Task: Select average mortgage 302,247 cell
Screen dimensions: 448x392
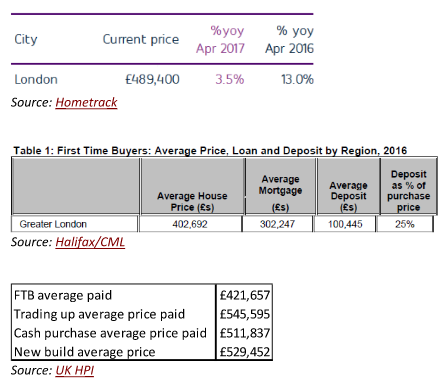Action: click(277, 224)
